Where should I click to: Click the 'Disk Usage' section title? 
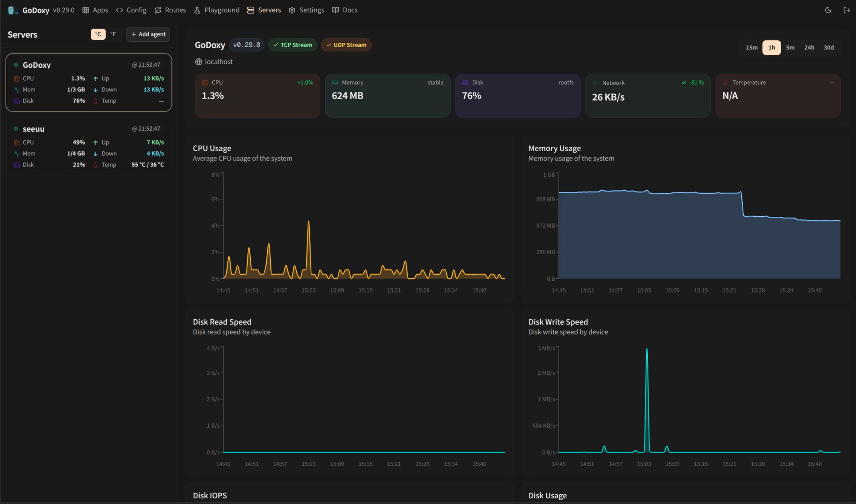point(547,495)
